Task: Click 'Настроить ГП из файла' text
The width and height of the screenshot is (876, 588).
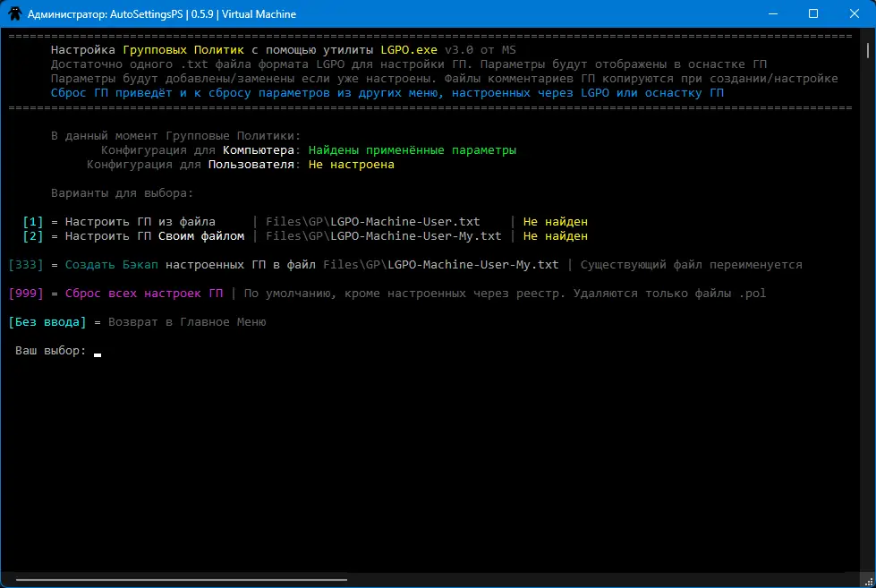Action: tap(140, 221)
